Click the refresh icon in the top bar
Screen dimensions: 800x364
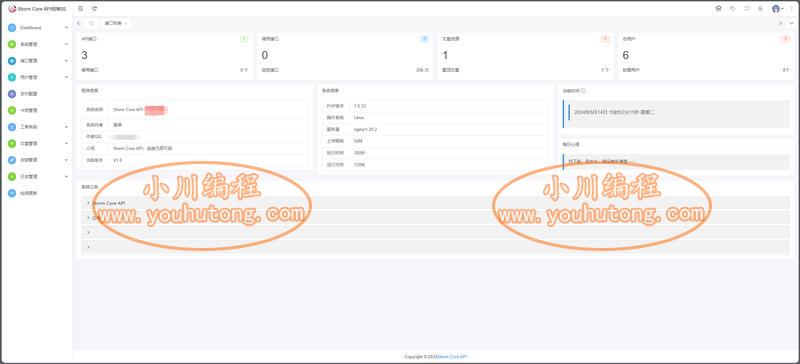click(94, 9)
